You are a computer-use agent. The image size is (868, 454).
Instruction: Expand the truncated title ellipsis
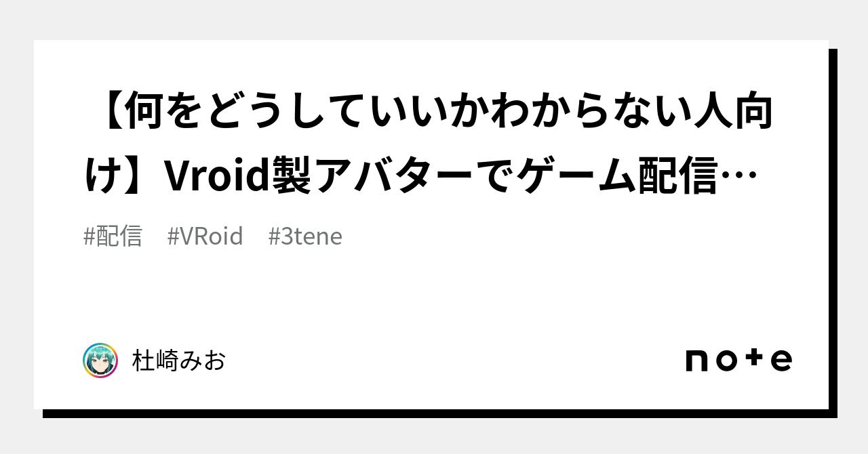(740, 178)
